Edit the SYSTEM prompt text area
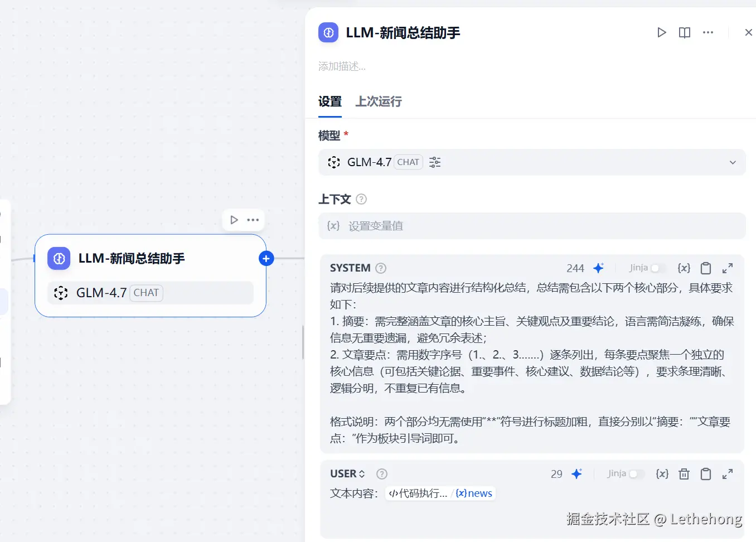This screenshot has width=756, height=542. coord(532,363)
